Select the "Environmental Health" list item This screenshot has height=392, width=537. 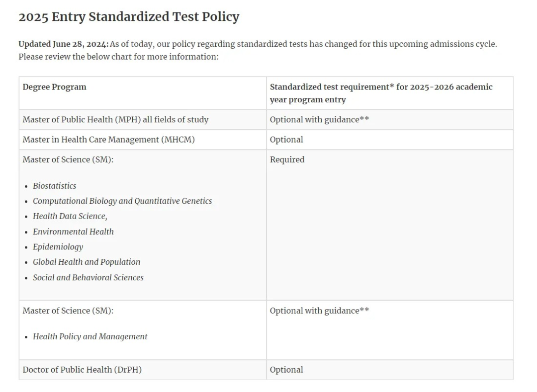73,232
